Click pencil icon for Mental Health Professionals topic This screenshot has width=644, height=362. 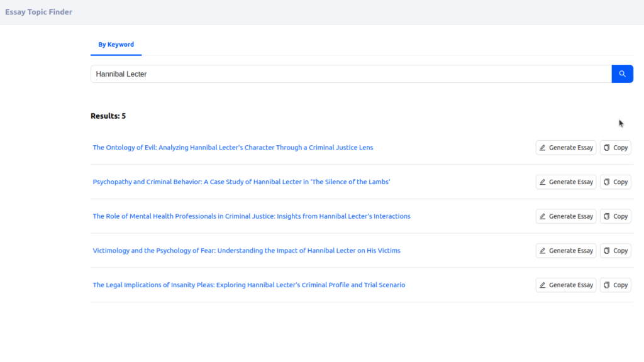(x=543, y=216)
